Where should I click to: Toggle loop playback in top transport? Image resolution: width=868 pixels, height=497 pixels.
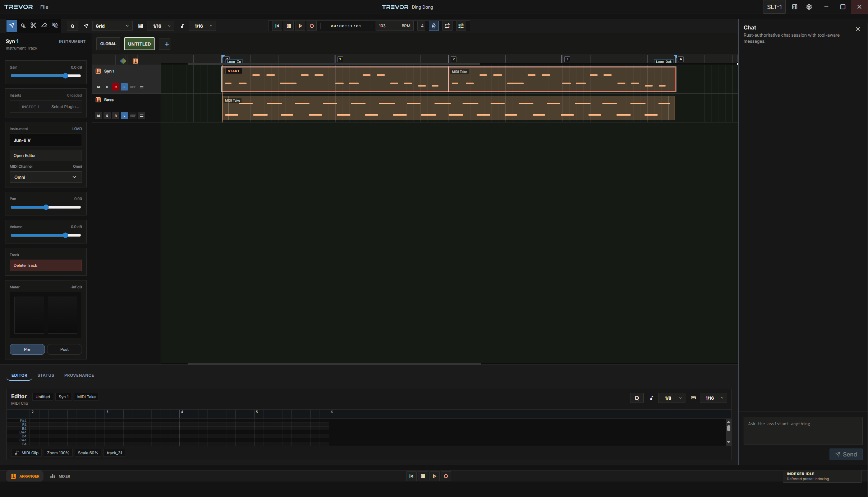pos(447,26)
